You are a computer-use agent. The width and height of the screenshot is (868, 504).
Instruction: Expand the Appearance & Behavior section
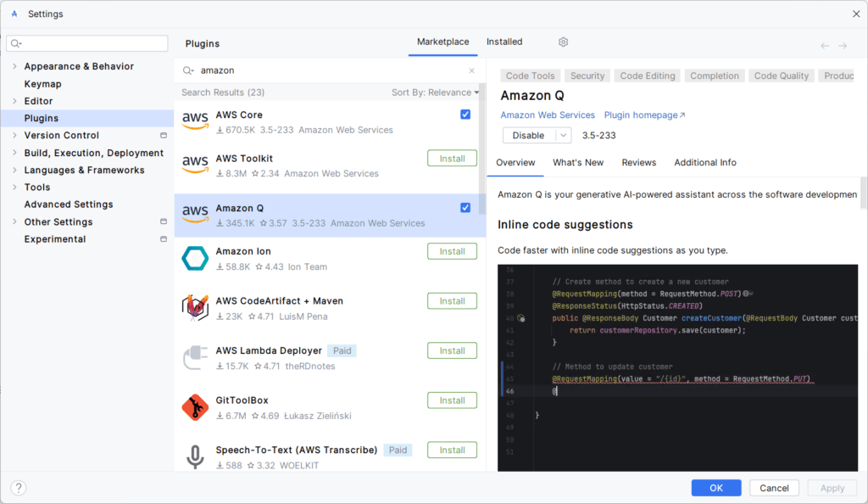(x=14, y=66)
